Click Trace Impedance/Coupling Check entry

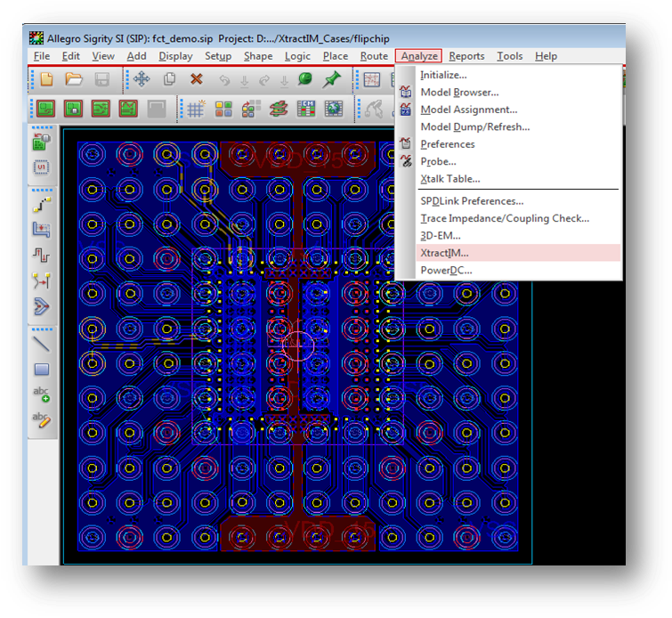(505, 218)
